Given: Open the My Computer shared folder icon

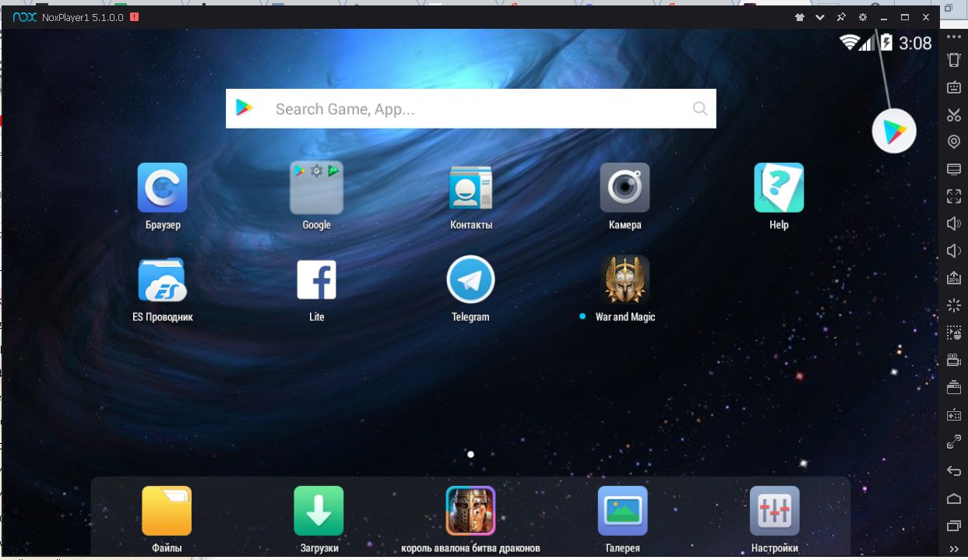Looking at the screenshot, I should point(953,169).
